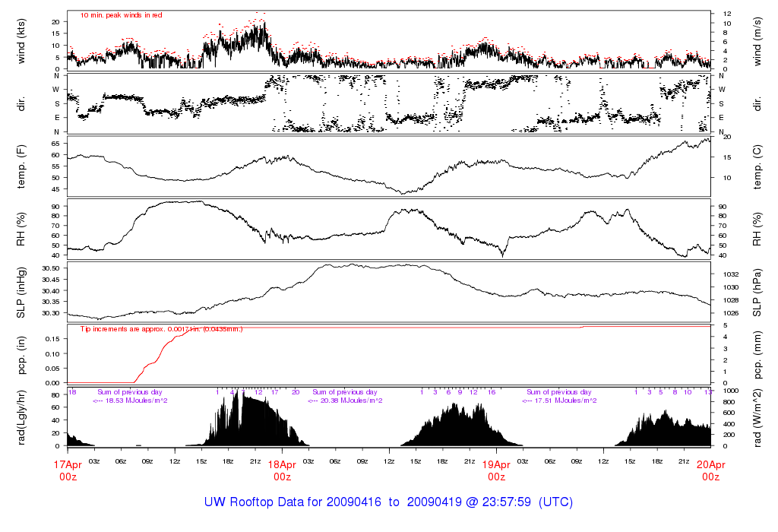Click the 'wind (m/s)' axis label
Image resolution: width=778 pixels, height=532 pixels.
757,41
